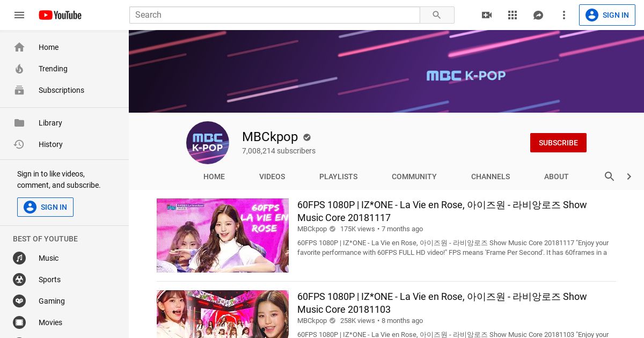The height and width of the screenshot is (338, 644).
Task: Open the Show Music Core 20181103 video thumbnail
Action: pos(223,314)
